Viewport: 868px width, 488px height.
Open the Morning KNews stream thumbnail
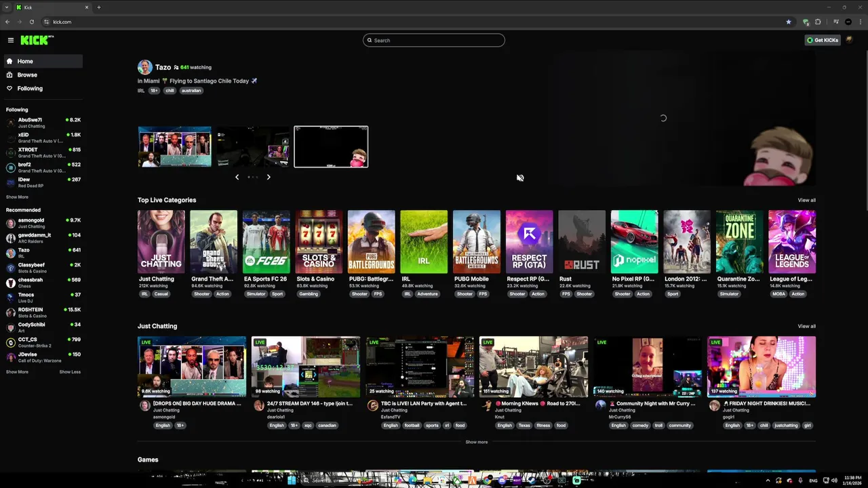[x=534, y=367]
